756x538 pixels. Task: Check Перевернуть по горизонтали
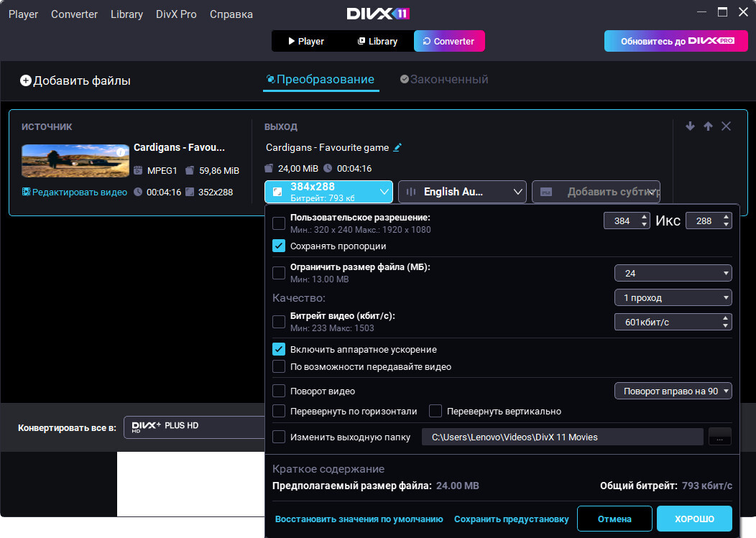tap(279, 411)
